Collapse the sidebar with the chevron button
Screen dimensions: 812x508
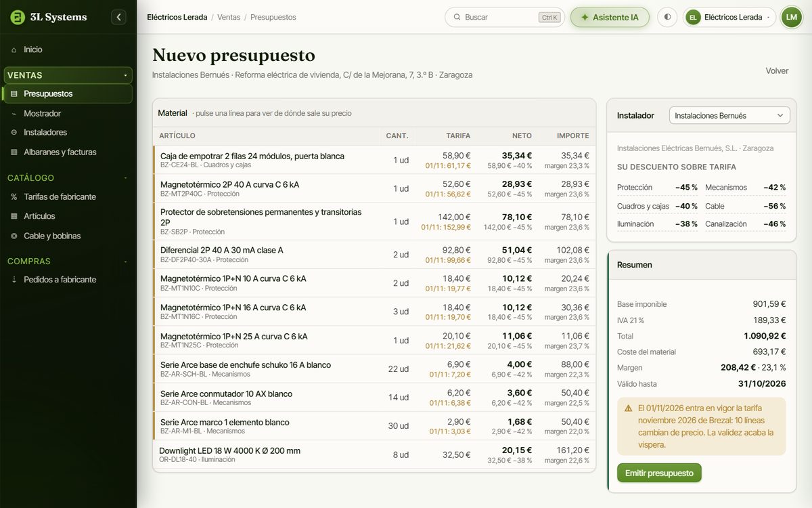(118, 17)
